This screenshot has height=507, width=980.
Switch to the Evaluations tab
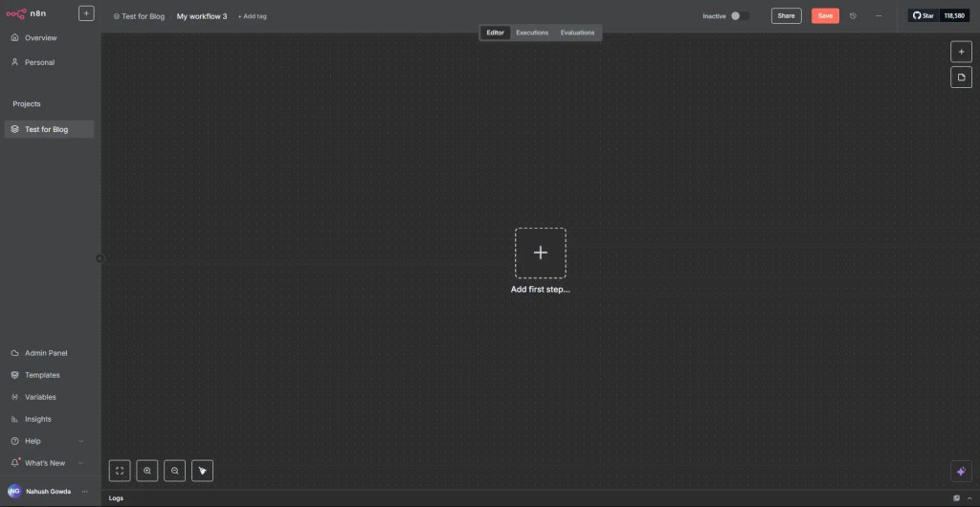[577, 33]
